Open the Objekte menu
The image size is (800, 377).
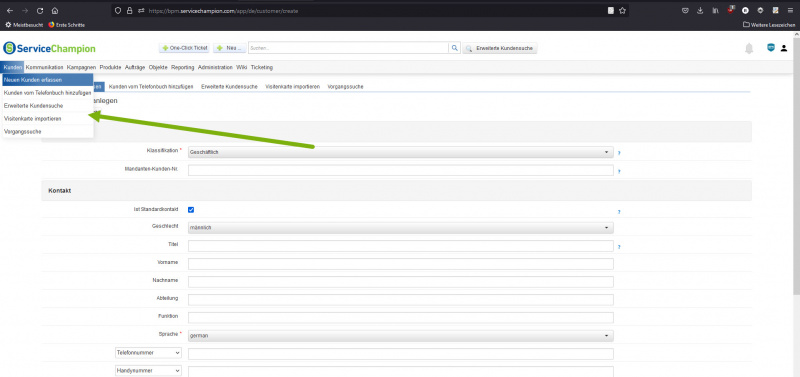point(158,67)
